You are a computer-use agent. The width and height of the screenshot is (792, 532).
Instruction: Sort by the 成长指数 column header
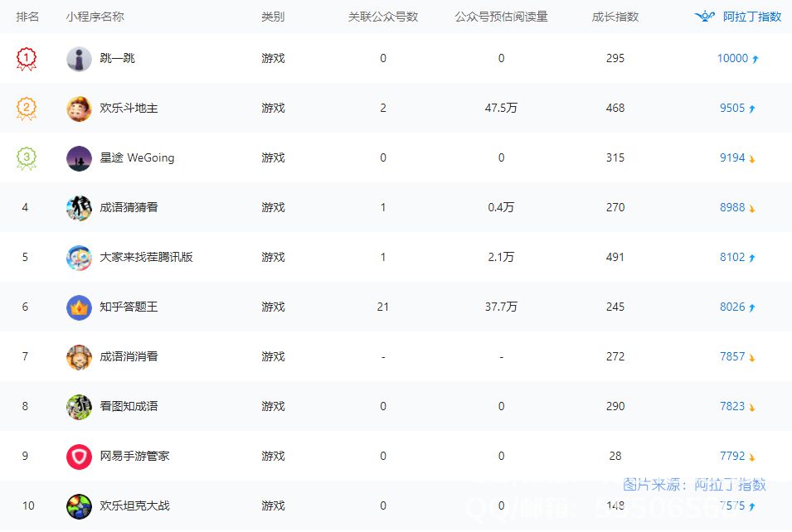(615, 17)
